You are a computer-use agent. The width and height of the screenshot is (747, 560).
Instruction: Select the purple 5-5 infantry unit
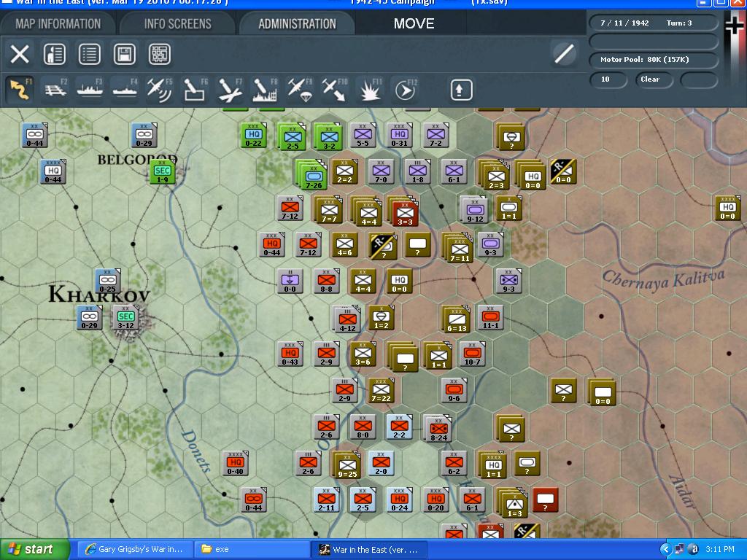pyautogui.click(x=363, y=135)
